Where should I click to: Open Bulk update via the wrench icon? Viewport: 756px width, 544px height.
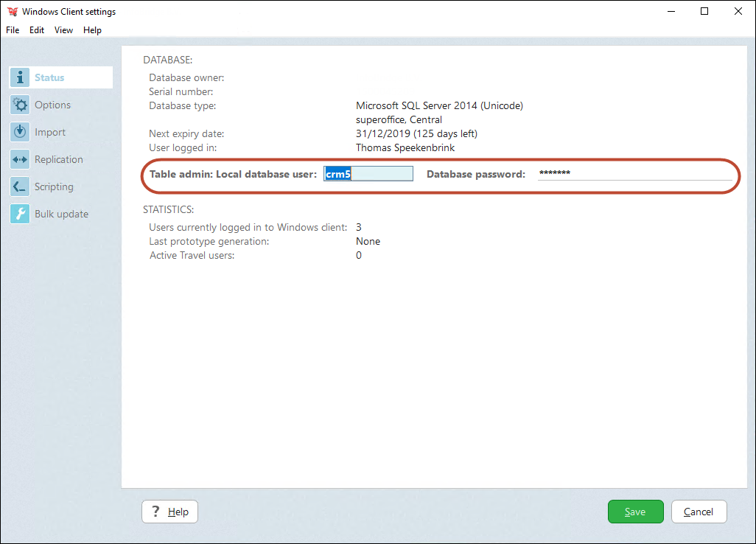20,213
